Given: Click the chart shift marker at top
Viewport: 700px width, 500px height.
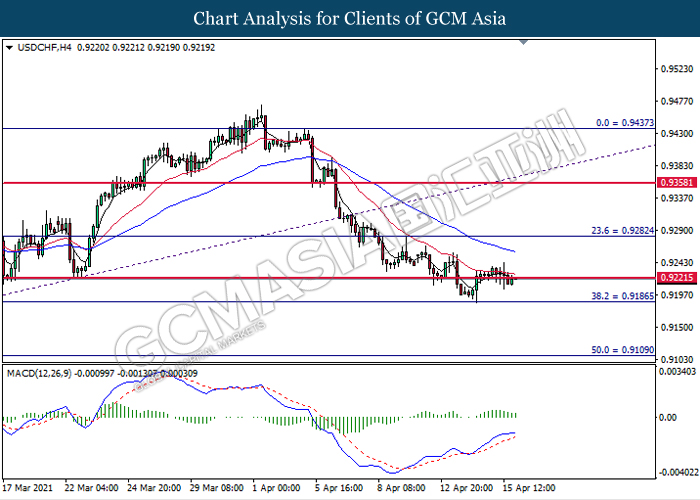Looking at the screenshot, I should point(524,42).
